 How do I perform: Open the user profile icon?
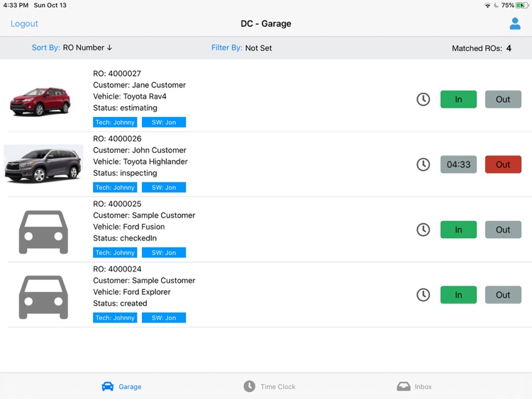click(515, 23)
